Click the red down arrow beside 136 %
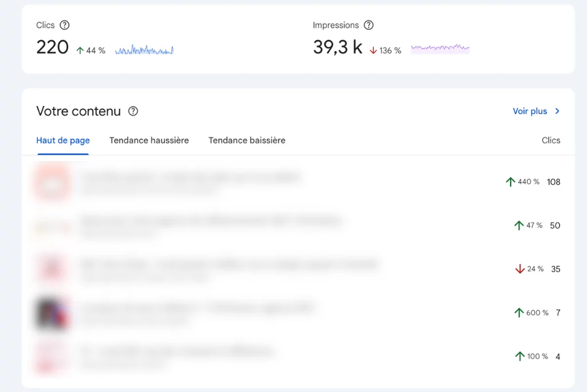The height and width of the screenshot is (392, 587). point(373,50)
